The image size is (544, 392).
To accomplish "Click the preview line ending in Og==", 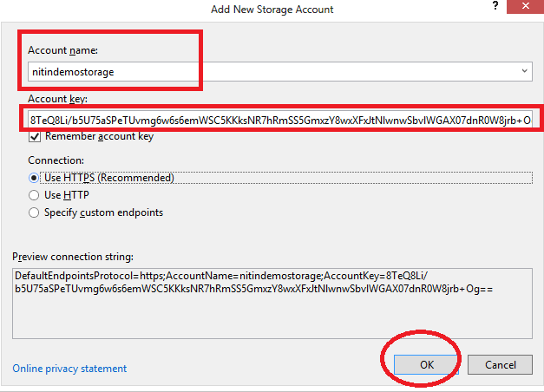I will click(252, 289).
